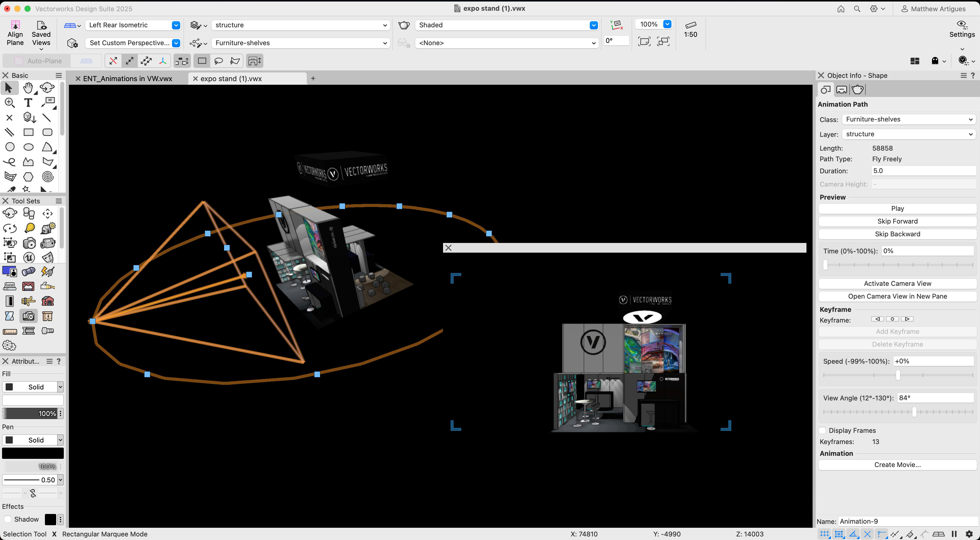The height and width of the screenshot is (540, 980).
Task: Switch to ENT_Animations in VW.vwx tab
Action: [x=127, y=79]
